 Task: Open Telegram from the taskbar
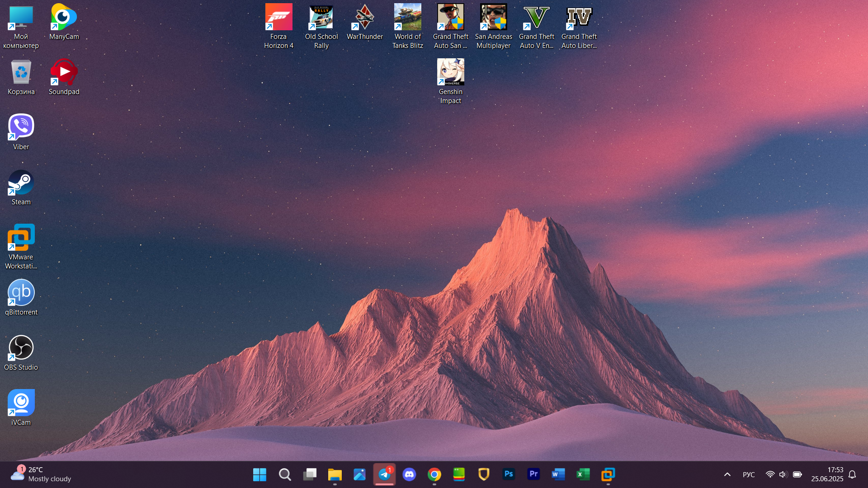(385, 474)
